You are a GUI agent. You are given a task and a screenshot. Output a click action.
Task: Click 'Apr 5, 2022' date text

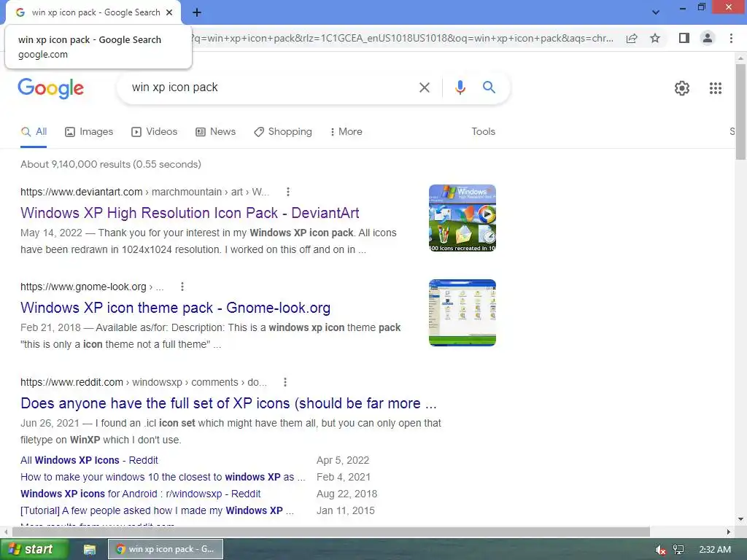[343, 460]
